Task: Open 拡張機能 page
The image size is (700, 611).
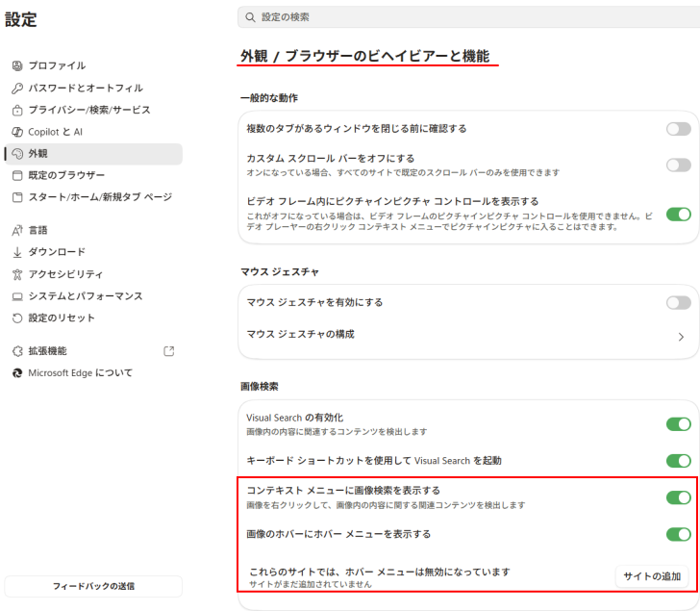Action: point(93,351)
